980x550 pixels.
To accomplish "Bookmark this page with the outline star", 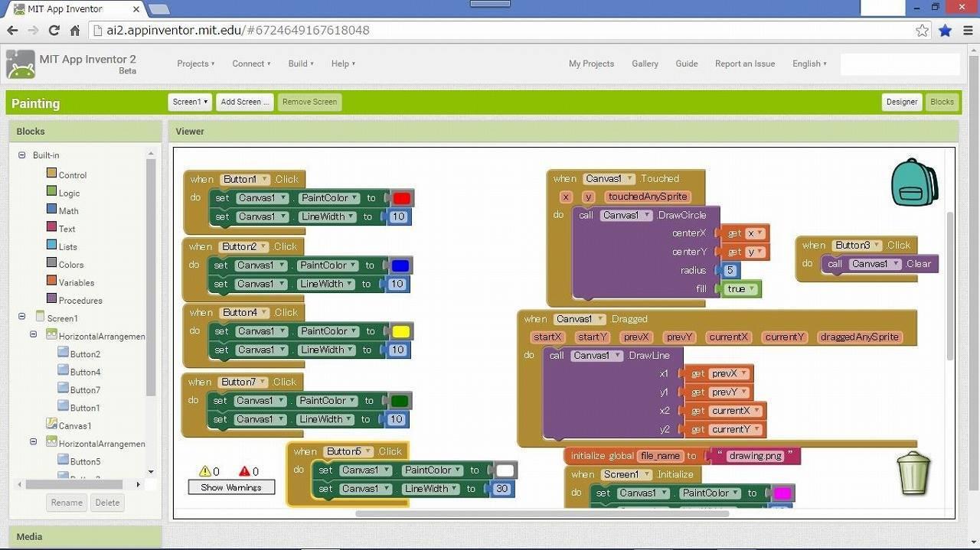I will 923,31.
